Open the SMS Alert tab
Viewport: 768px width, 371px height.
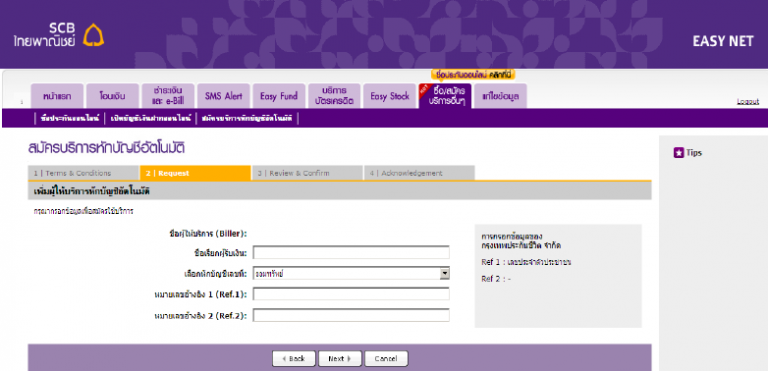tap(223, 96)
